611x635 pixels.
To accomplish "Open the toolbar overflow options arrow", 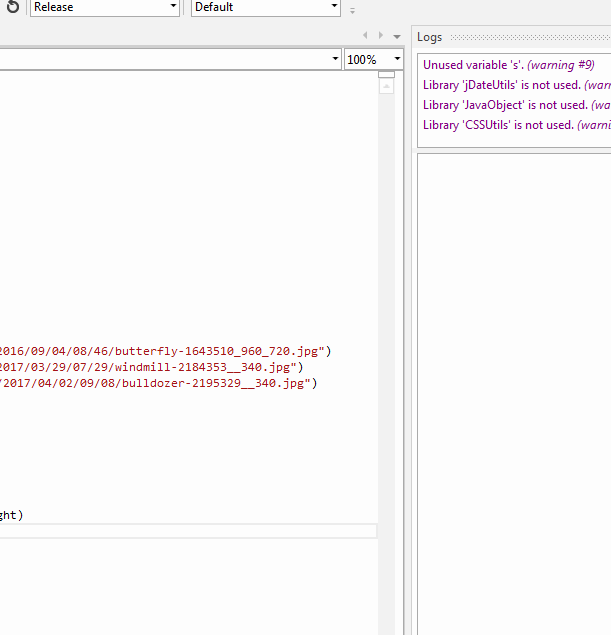I will [352, 11].
